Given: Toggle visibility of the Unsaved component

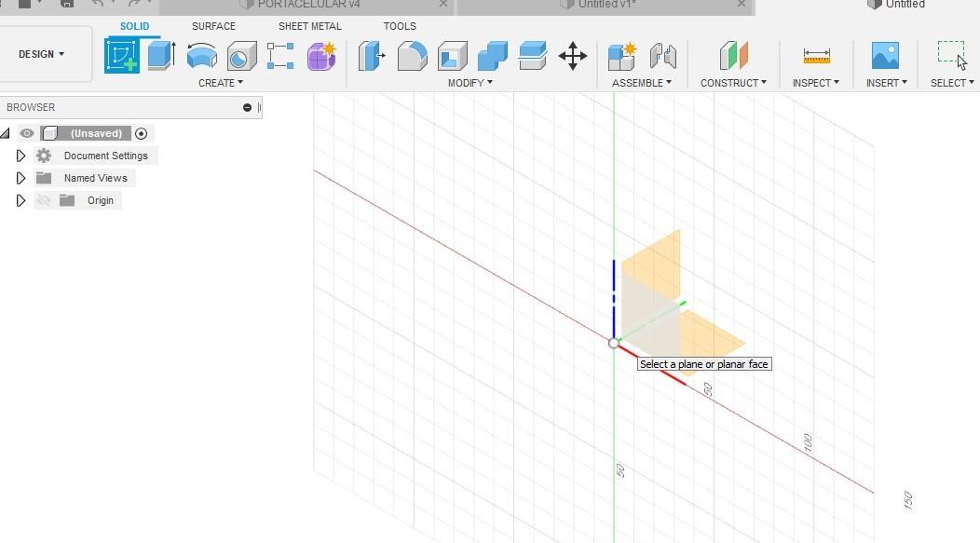Looking at the screenshot, I should pos(26,133).
